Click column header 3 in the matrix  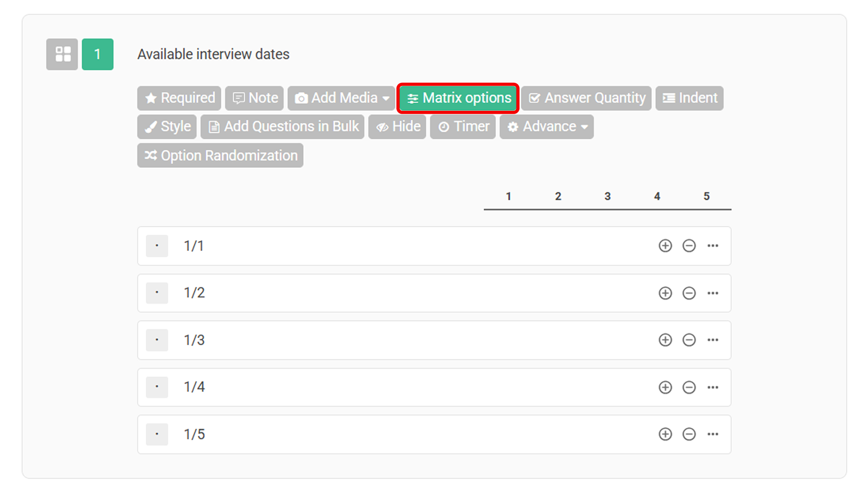click(x=608, y=196)
